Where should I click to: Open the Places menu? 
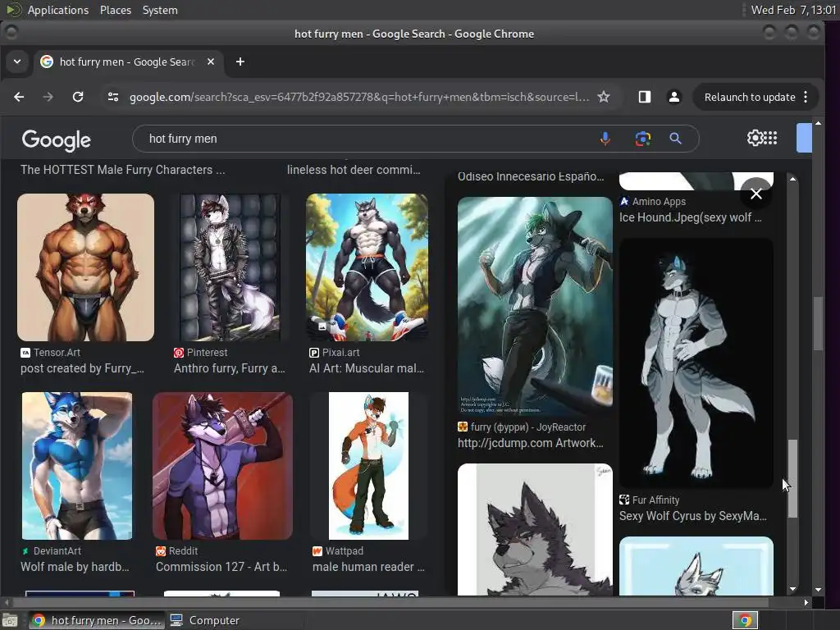click(x=116, y=10)
